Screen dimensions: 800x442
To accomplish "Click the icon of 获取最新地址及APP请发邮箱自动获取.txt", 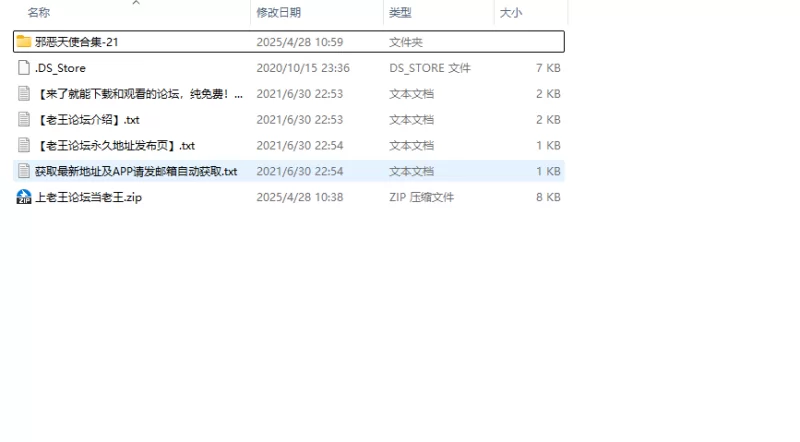I will pos(23,171).
